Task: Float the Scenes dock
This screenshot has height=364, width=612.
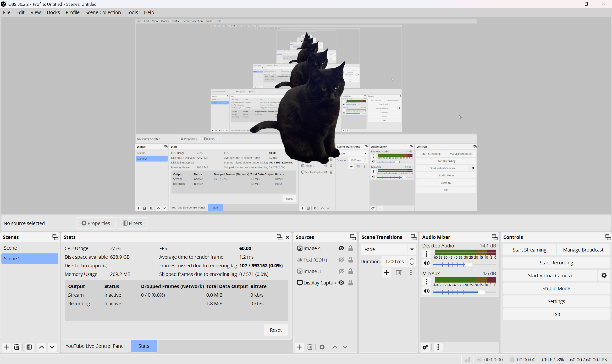Action: point(55,237)
